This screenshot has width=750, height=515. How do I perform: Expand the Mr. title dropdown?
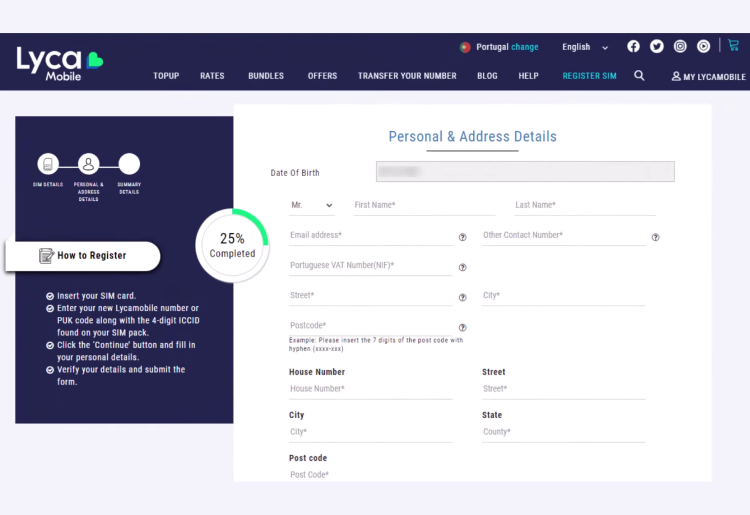click(311, 205)
